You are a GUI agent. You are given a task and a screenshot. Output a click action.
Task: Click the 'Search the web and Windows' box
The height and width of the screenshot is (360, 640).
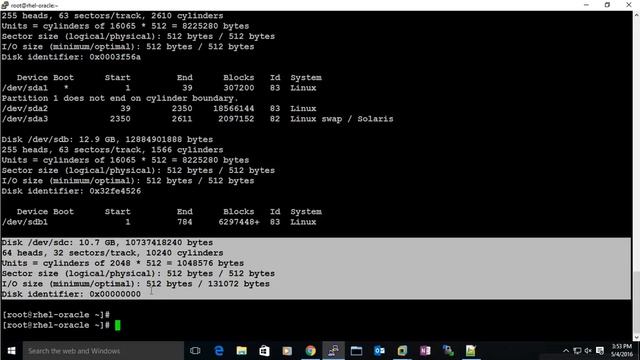tap(103, 351)
